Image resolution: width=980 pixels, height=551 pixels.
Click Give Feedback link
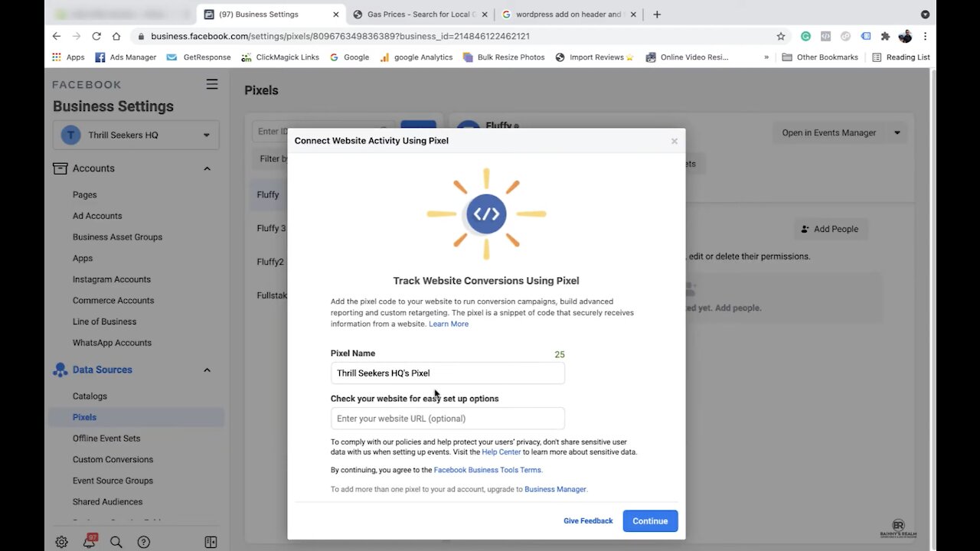pyautogui.click(x=588, y=521)
